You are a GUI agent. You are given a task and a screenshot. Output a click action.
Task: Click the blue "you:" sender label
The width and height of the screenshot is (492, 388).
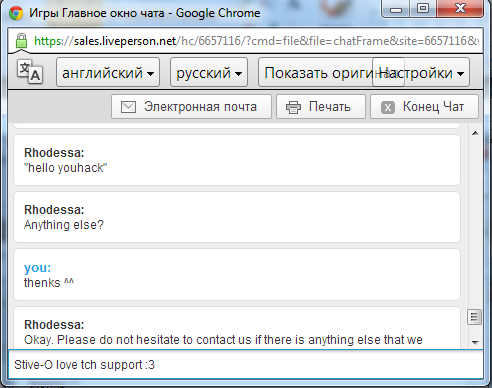click(37, 268)
